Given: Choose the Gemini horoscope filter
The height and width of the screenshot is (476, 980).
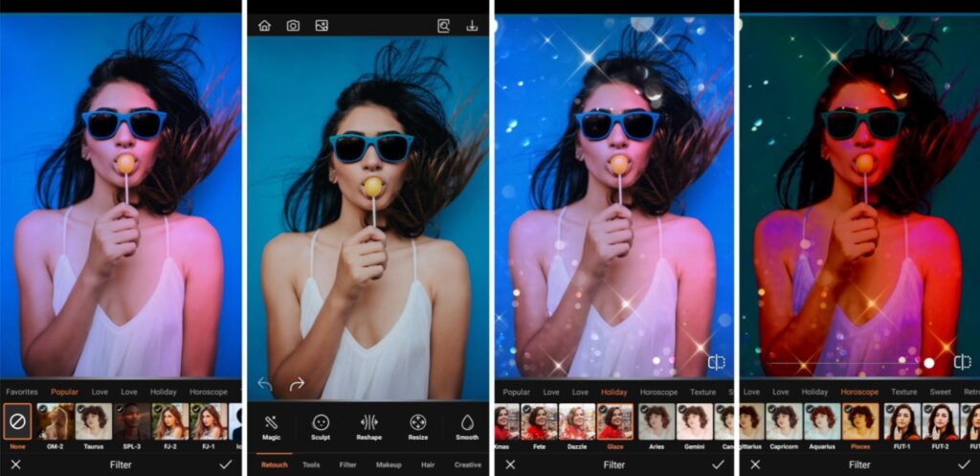Looking at the screenshot, I should point(695,421).
